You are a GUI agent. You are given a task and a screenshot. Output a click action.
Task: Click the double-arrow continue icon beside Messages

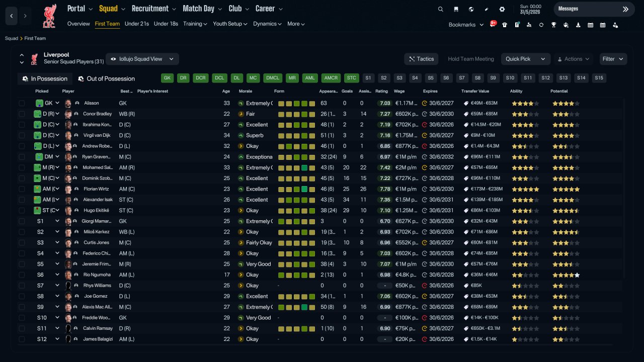[x=625, y=9]
